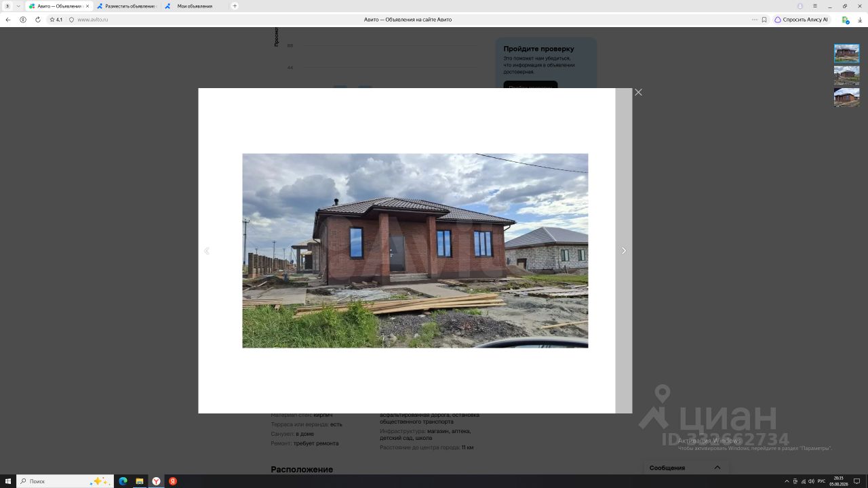The image size is (868, 488).
Task: Show the next photo with the right arrow
Action: pos(624,251)
